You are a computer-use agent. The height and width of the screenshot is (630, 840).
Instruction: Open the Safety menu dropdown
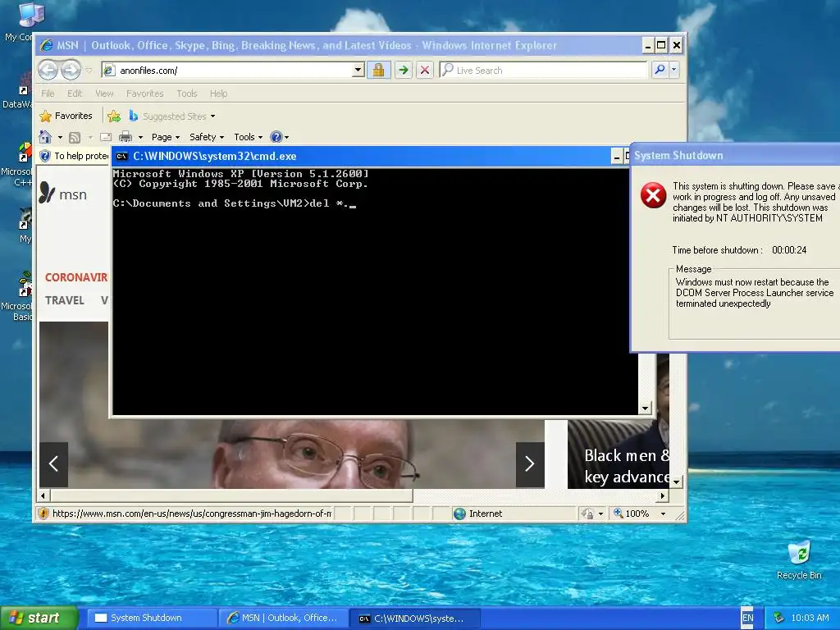click(x=207, y=137)
